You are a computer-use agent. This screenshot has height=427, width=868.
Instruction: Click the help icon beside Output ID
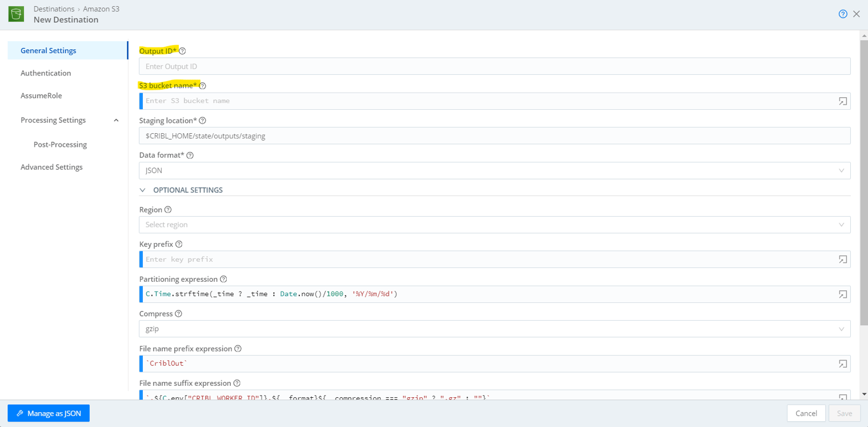(183, 51)
